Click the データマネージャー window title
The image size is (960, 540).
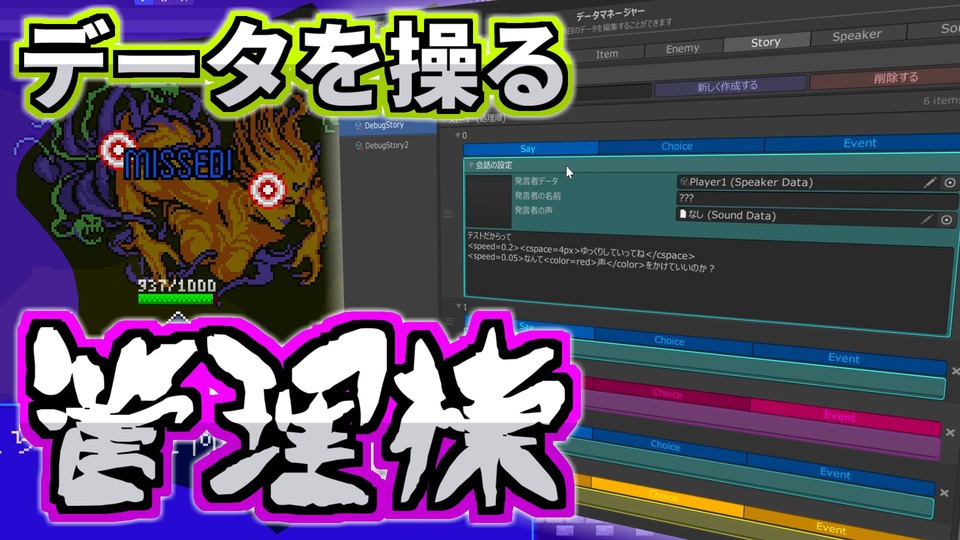[610, 13]
